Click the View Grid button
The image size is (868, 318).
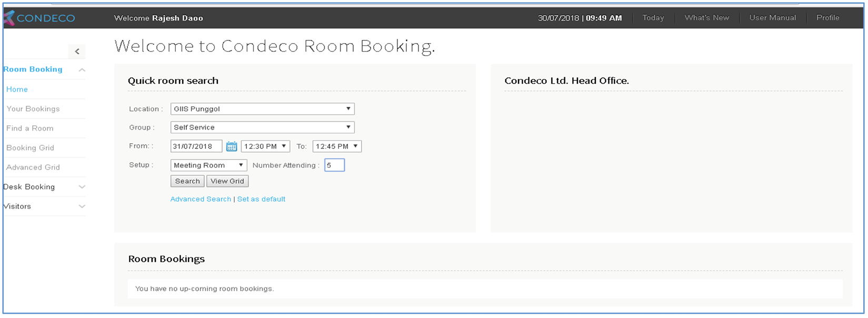point(227,181)
